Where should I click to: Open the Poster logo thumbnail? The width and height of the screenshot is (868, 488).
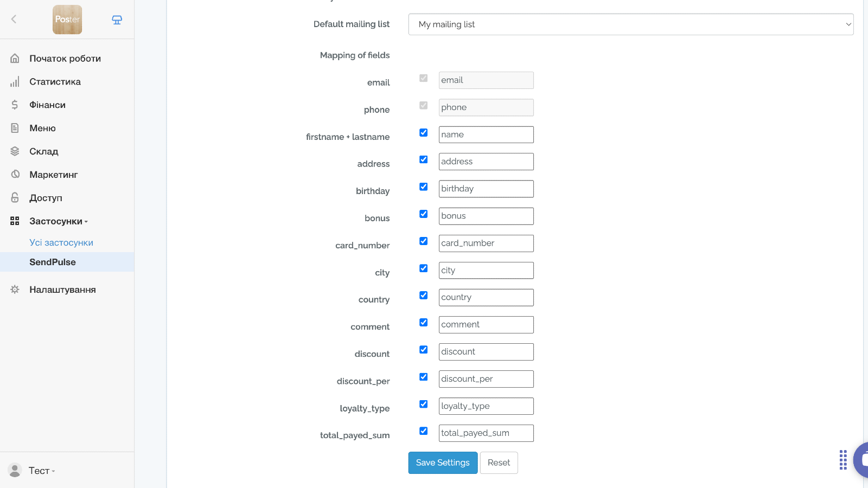tap(67, 20)
